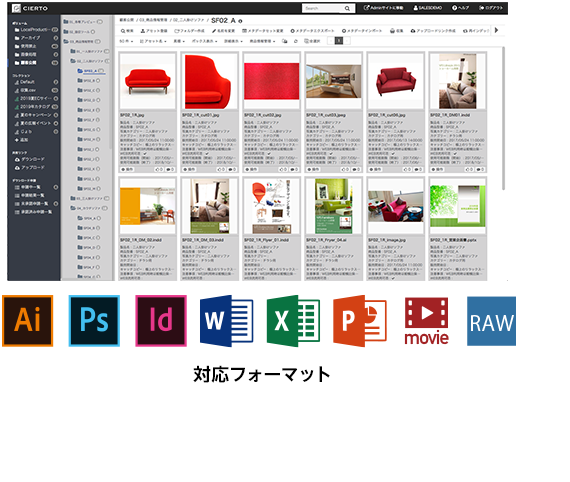
Task: Click the comment counter under SF02_1R.jpg
Action: tap(170, 170)
